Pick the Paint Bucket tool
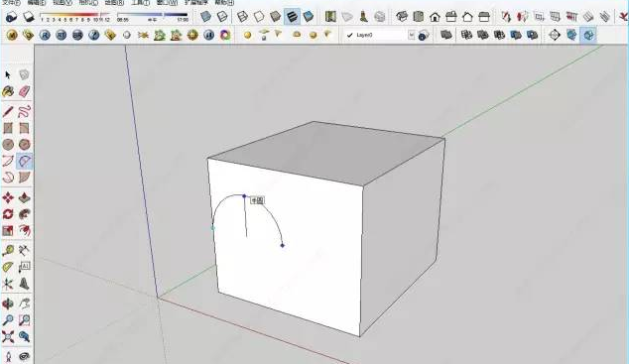The width and height of the screenshot is (629, 364). (x=8, y=91)
